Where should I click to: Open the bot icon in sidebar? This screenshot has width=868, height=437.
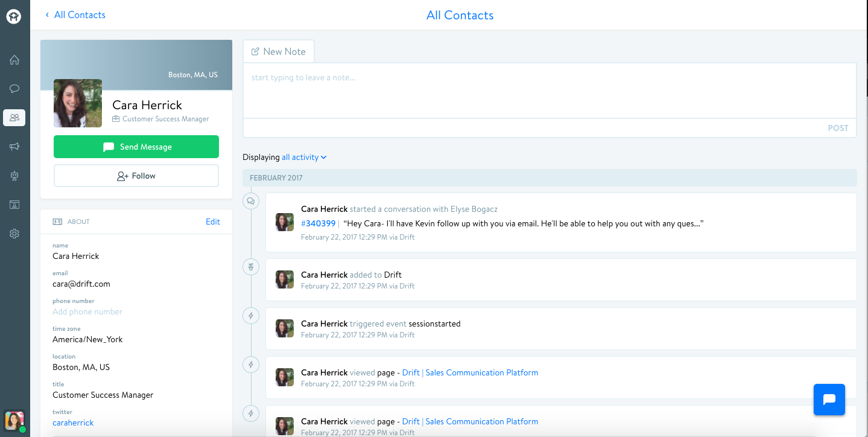coord(14,176)
